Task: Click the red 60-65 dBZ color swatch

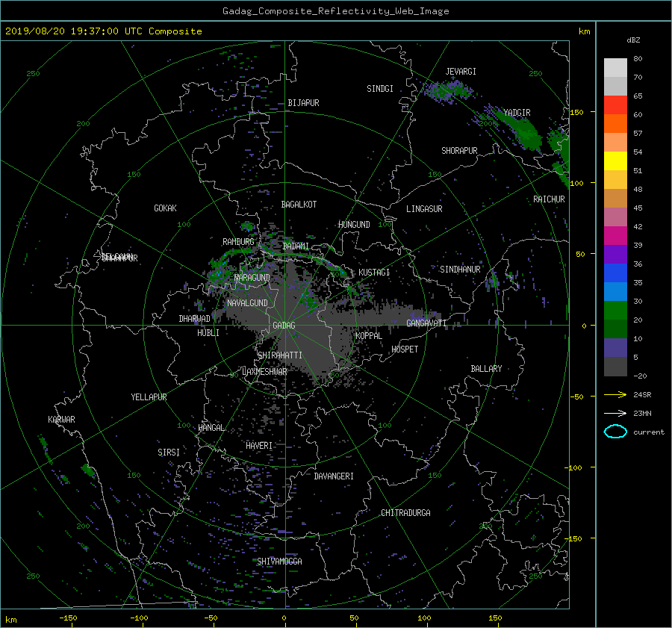Action: pos(615,105)
